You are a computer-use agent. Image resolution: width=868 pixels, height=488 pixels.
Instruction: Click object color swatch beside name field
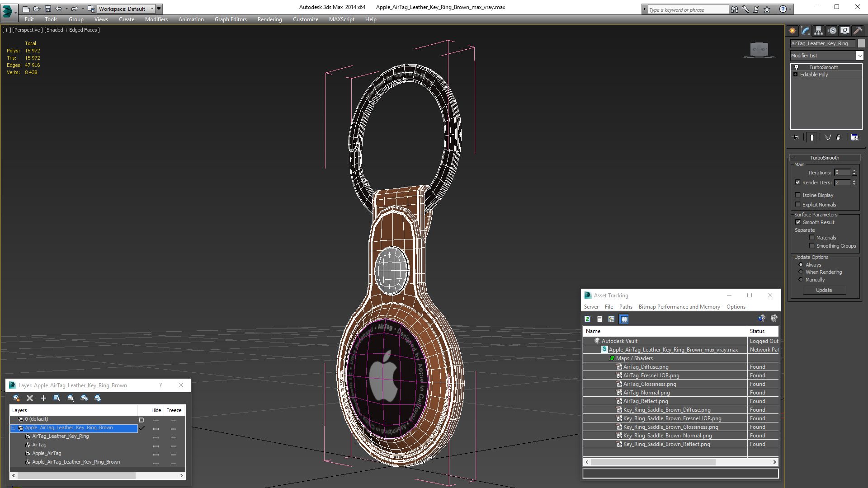pyautogui.click(x=861, y=43)
